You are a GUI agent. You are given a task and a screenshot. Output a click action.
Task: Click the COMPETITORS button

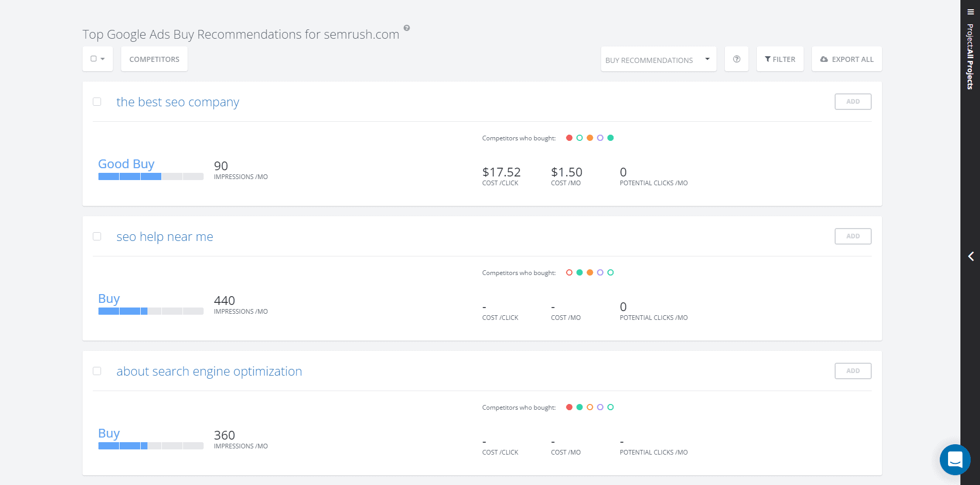[154, 59]
